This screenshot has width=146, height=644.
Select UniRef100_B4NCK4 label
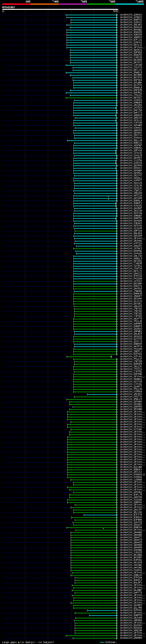click(131, 527)
